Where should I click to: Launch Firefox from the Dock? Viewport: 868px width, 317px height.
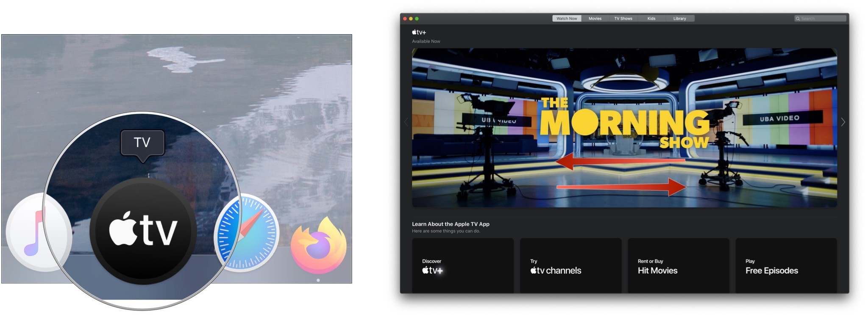pyautogui.click(x=319, y=245)
